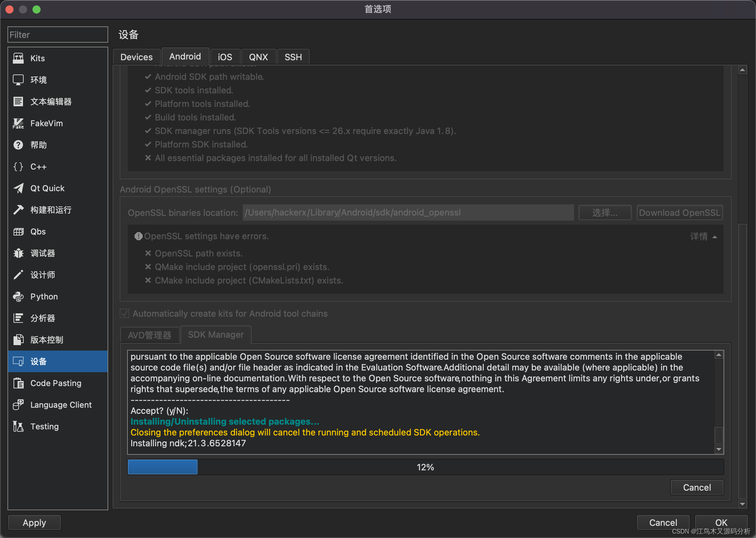Image resolution: width=756 pixels, height=538 pixels.
Task: Click 'Accept? (y/N):' output line
Action: tap(159, 410)
